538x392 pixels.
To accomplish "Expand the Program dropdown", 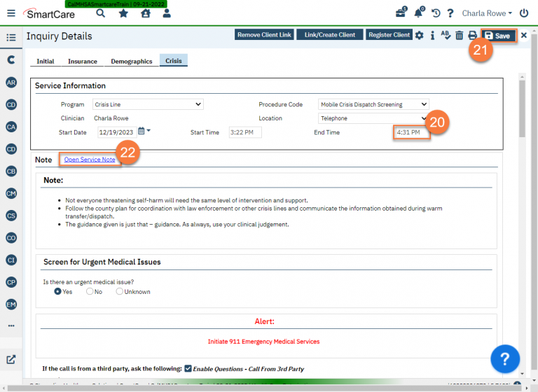I will coord(148,104).
